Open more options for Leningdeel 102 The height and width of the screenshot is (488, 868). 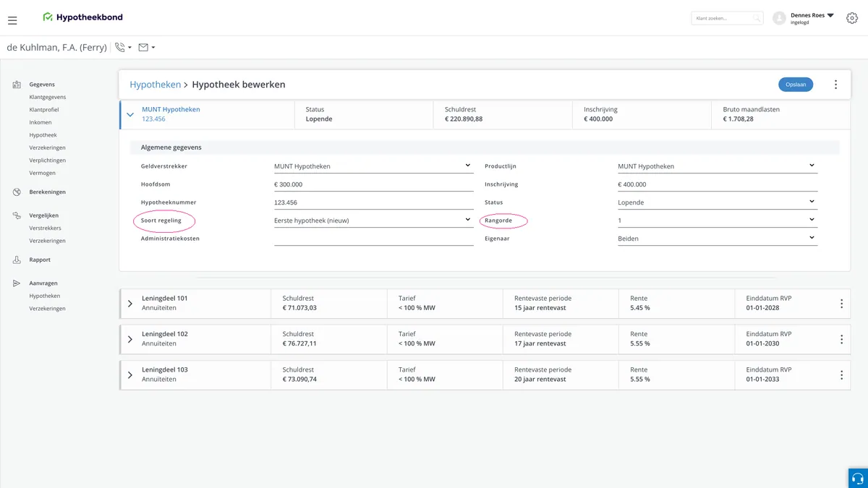[x=841, y=339]
